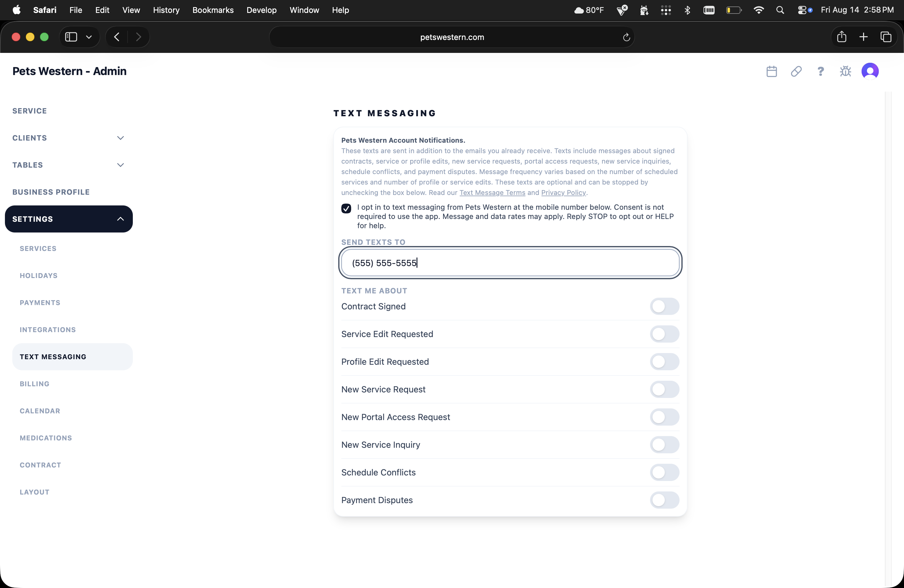Image resolution: width=904 pixels, height=588 pixels.
Task: Open the Integrations settings page
Action: [48, 330]
